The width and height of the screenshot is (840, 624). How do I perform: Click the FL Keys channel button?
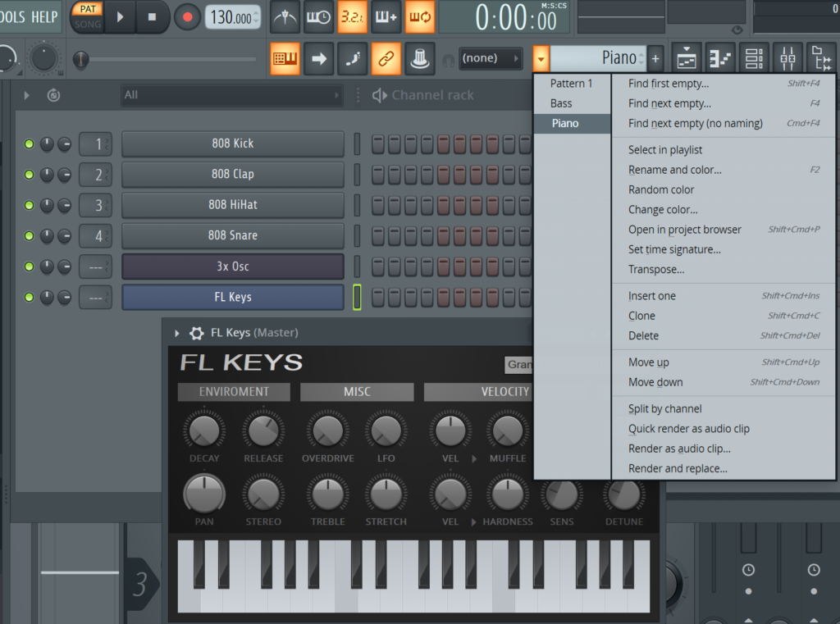[232, 297]
